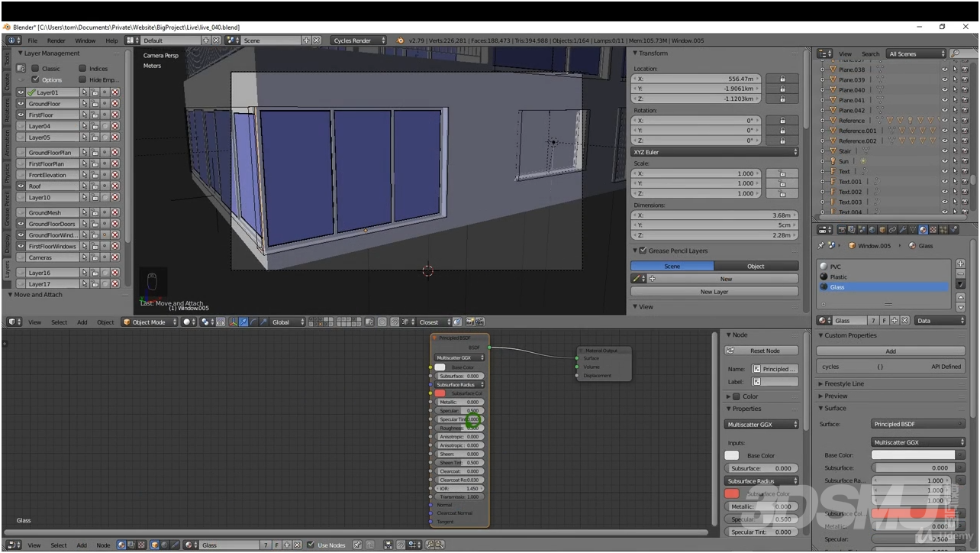Image resolution: width=980 pixels, height=553 pixels.
Task: Open the World properties tab icon
Action: click(x=872, y=229)
